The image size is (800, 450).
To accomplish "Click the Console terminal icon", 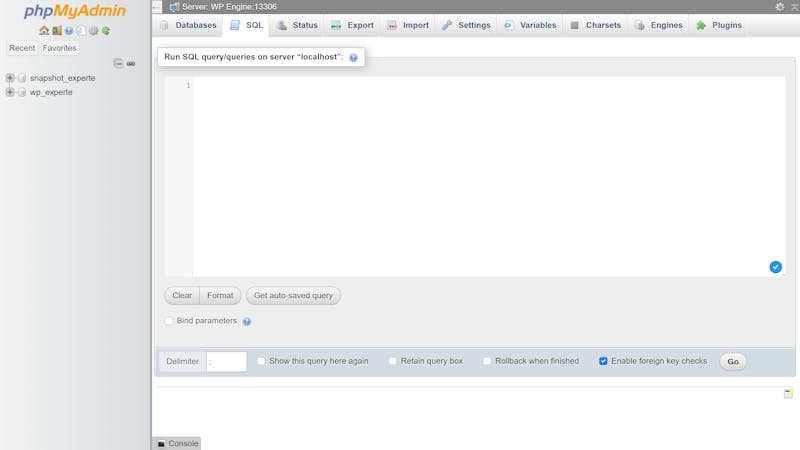I will 161,444.
